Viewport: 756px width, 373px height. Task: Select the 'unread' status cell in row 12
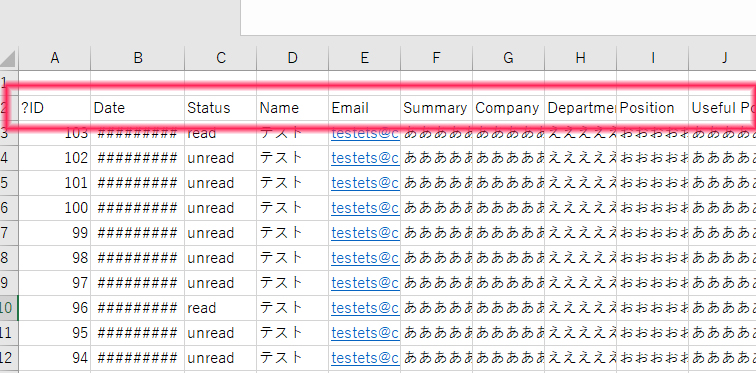220,358
